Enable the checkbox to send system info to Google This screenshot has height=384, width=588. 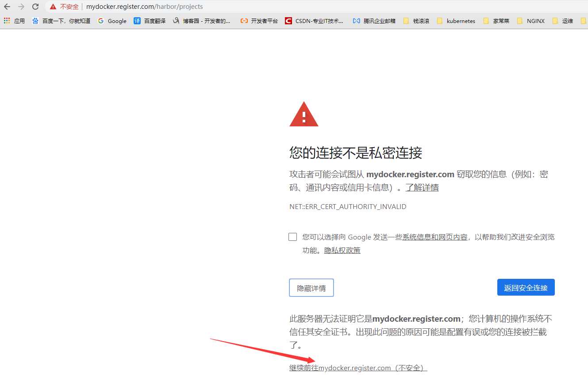(292, 236)
